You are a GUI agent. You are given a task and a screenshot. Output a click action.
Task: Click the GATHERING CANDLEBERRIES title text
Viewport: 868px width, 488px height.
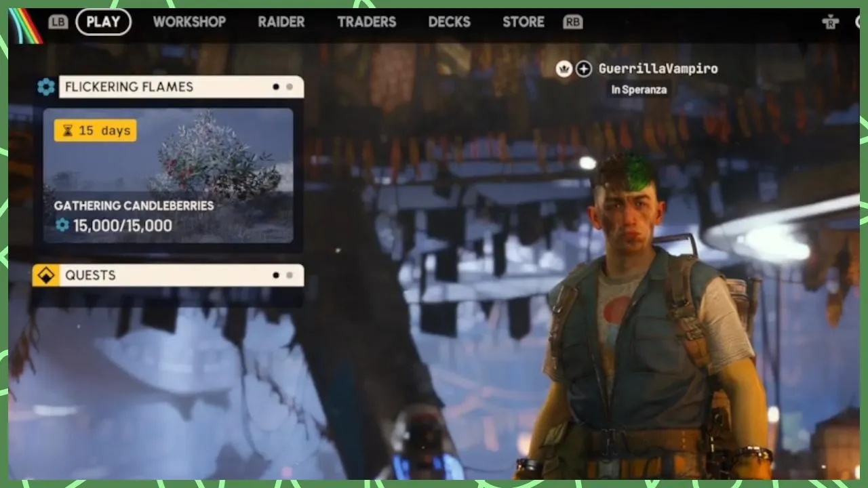click(134, 205)
